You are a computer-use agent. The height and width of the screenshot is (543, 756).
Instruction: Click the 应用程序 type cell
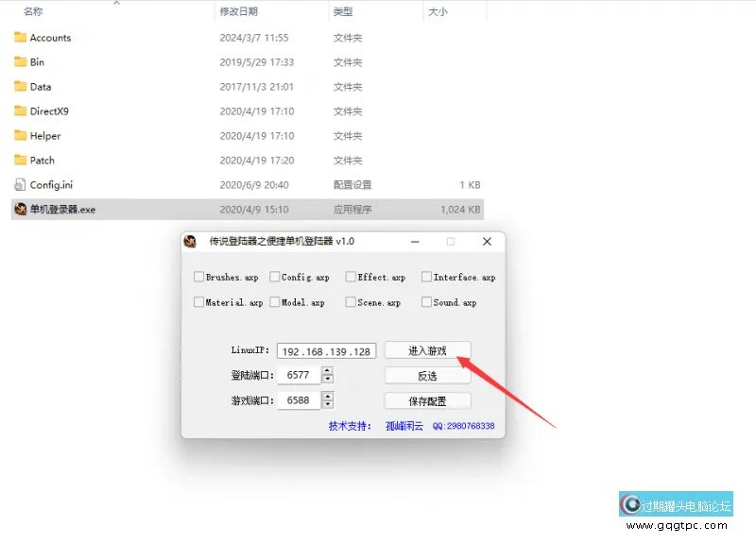pyautogui.click(x=352, y=209)
